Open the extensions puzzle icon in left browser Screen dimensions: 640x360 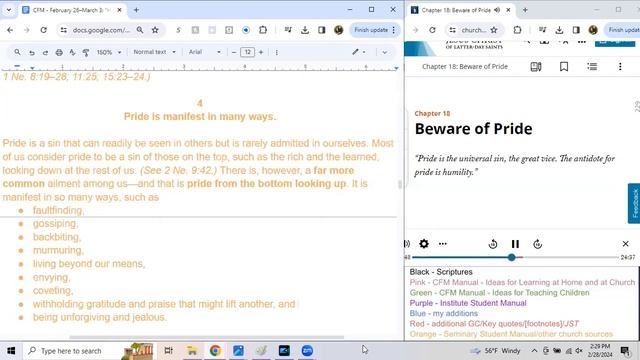tap(263, 30)
